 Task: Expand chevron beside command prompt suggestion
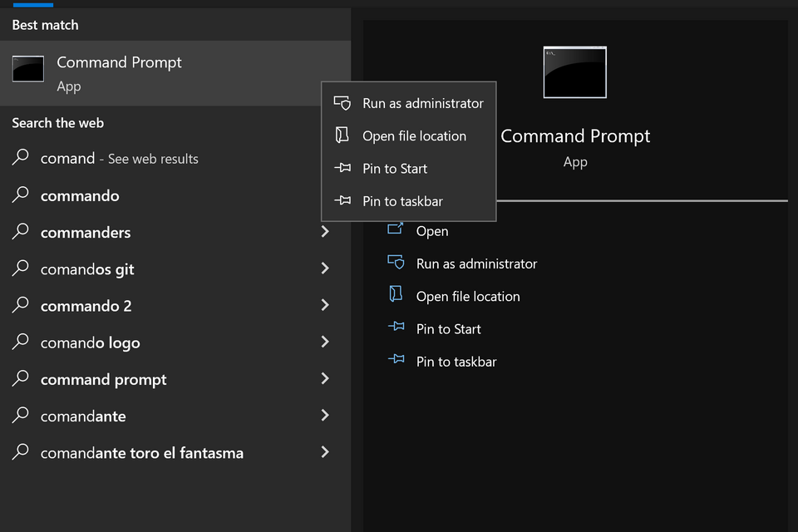pos(325,379)
